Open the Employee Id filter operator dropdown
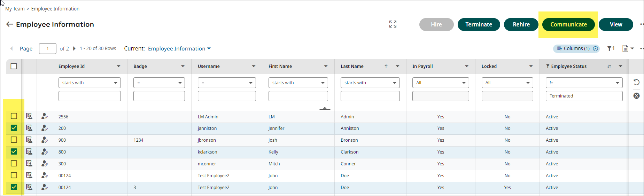This screenshot has height=196, width=644. (x=90, y=83)
